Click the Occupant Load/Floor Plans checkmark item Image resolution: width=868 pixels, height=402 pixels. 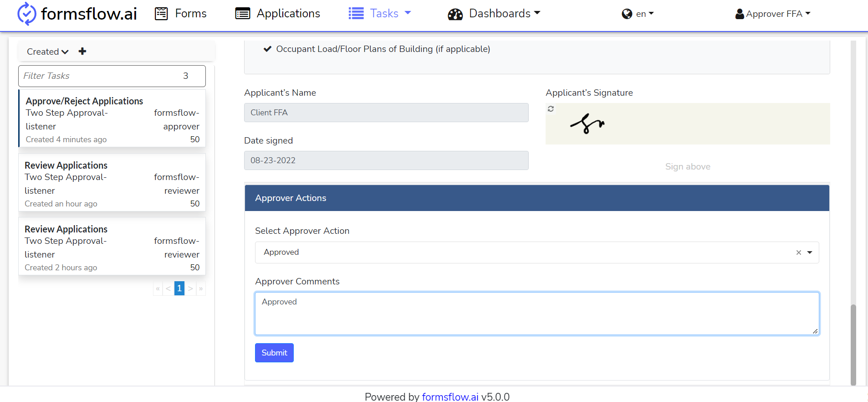[377, 49]
